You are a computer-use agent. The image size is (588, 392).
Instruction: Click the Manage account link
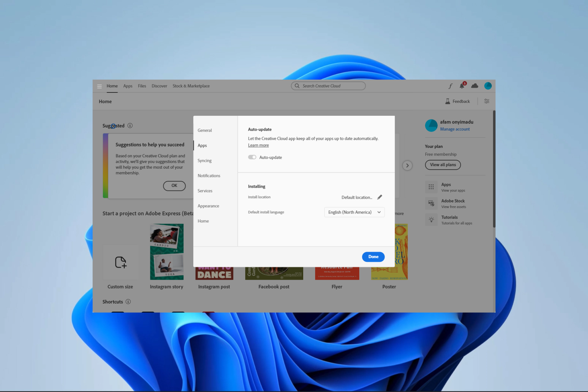click(x=454, y=129)
